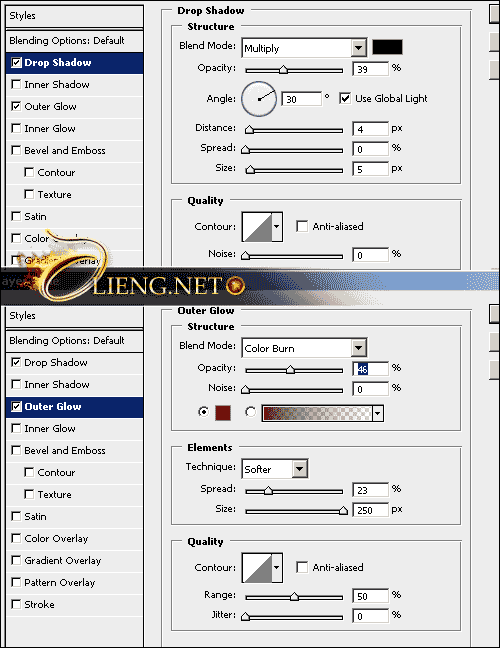Click the Drop Shadow Spread slider

(294, 150)
